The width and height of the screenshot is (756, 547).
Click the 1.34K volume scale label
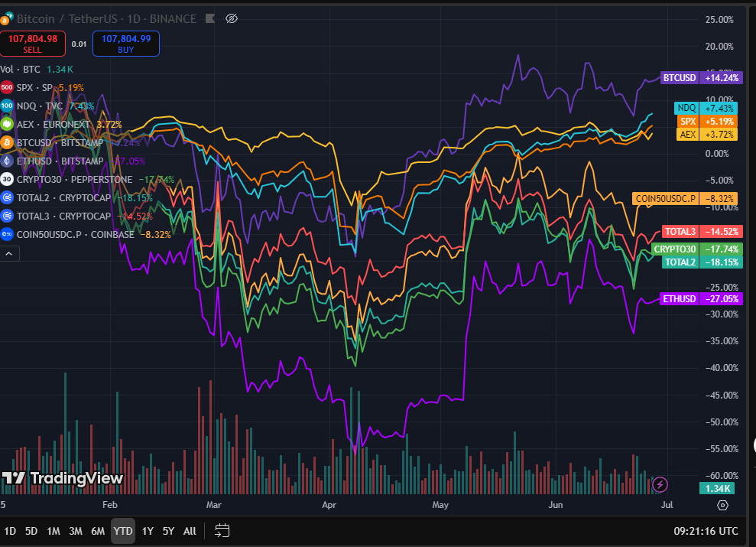click(x=717, y=489)
